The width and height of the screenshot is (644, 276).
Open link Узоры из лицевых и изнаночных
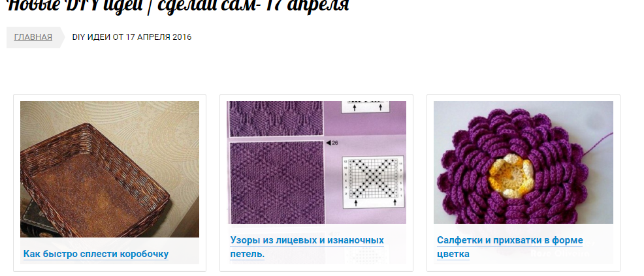click(x=307, y=240)
